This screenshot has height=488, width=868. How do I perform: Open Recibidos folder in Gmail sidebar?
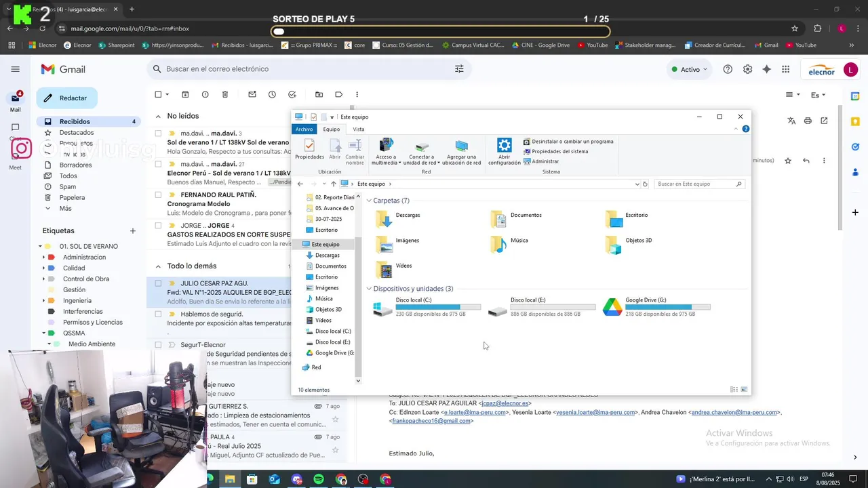click(89, 121)
